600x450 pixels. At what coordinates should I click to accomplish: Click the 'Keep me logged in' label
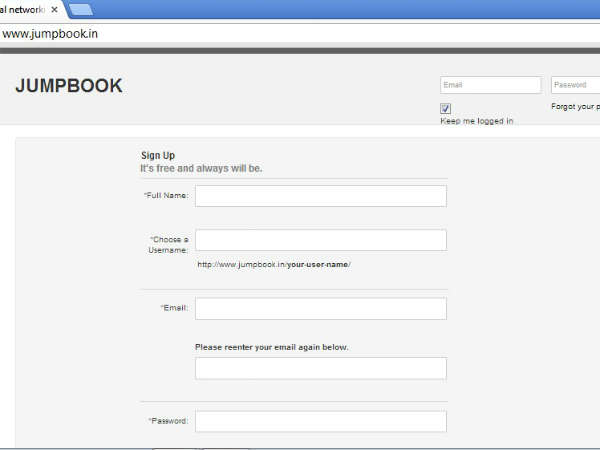pyautogui.click(x=477, y=121)
